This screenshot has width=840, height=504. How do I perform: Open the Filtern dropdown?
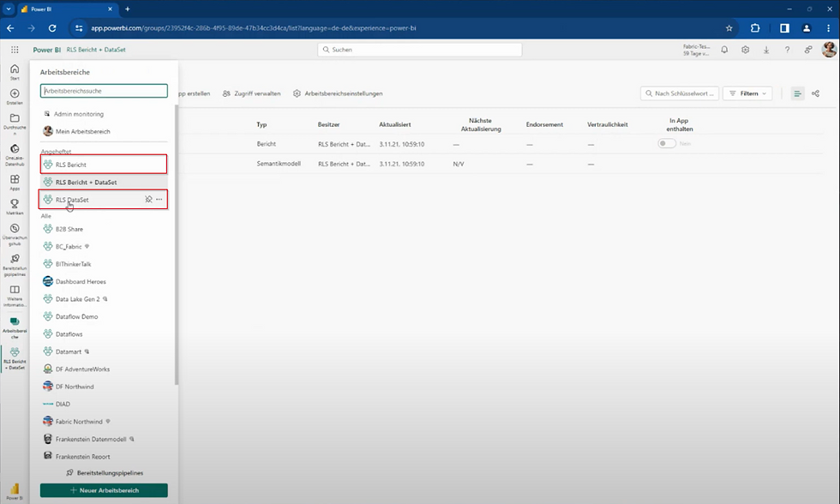747,93
